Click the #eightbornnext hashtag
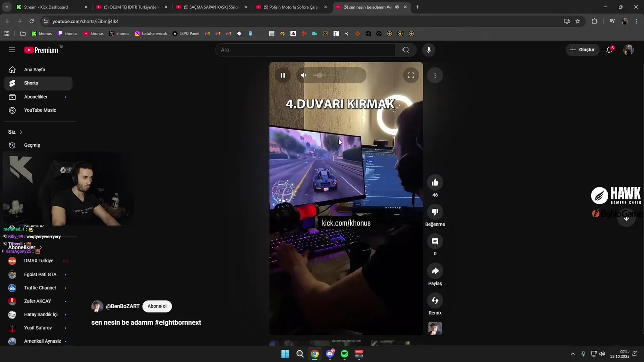Screen dimensions: 644x362 (x=178, y=323)
